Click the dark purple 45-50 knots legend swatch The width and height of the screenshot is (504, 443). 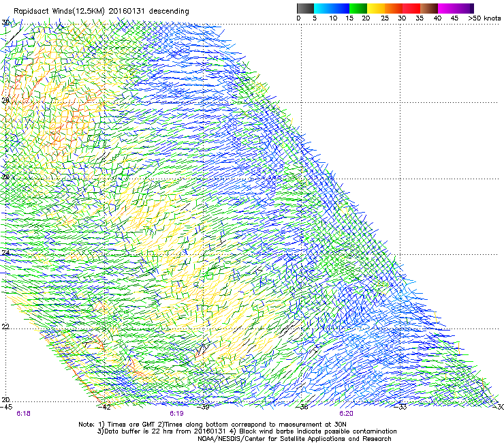(464, 8)
